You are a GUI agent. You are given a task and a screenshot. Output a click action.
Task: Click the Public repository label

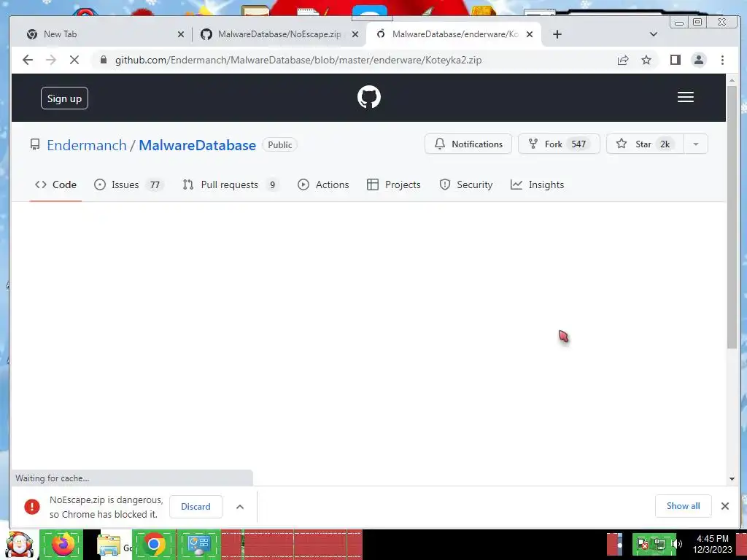279,145
